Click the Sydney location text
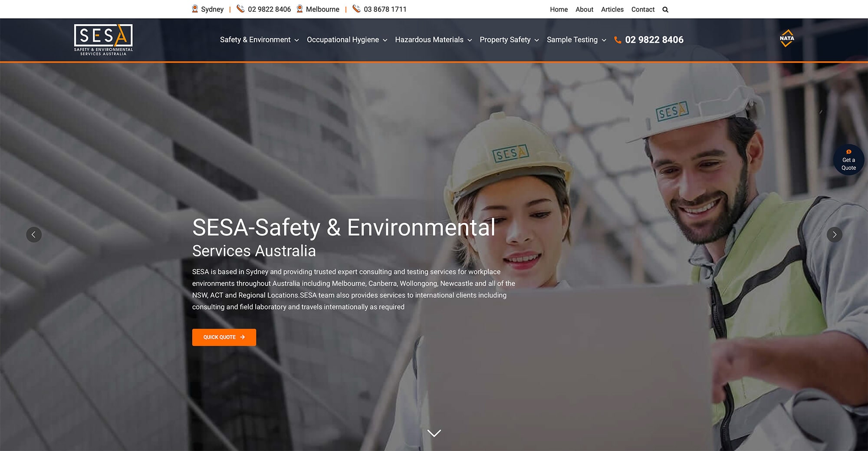 [212, 9]
